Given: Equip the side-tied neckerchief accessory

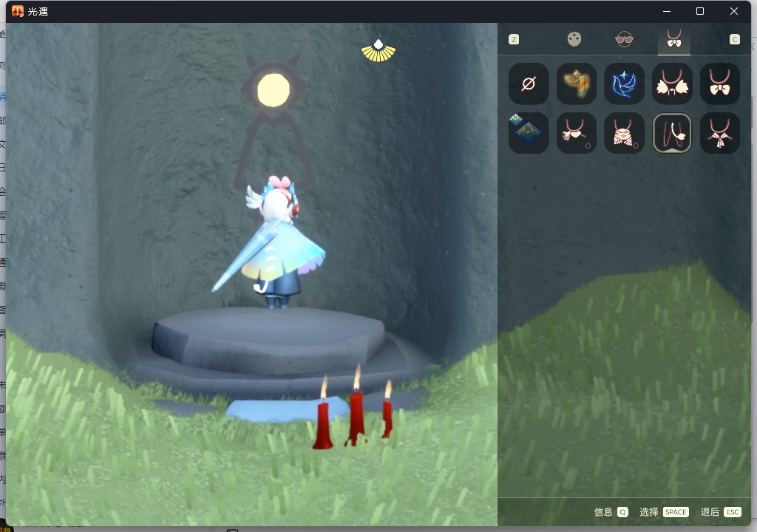Looking at the screenshot, I should coord(577,132).
